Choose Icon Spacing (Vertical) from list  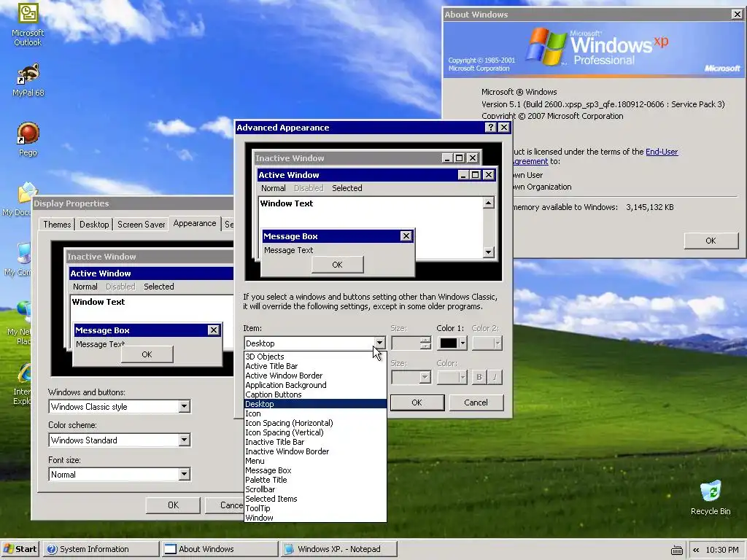coord(315,432)
